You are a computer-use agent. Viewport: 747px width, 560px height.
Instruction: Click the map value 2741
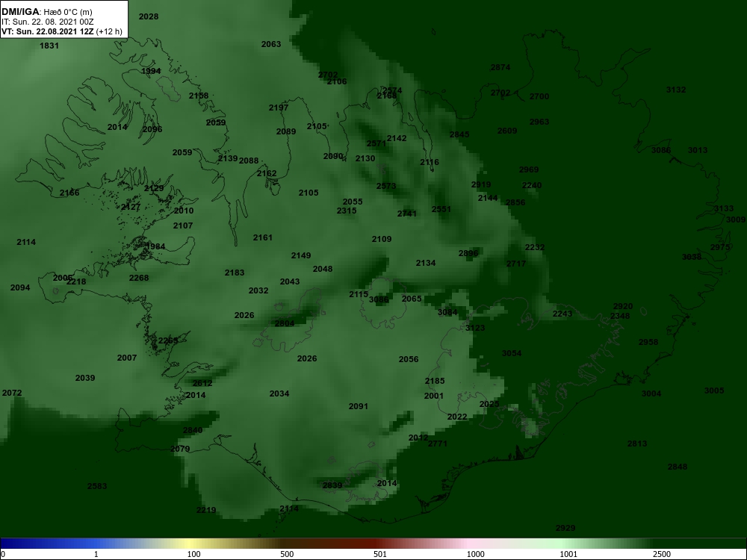pos(407,214)
